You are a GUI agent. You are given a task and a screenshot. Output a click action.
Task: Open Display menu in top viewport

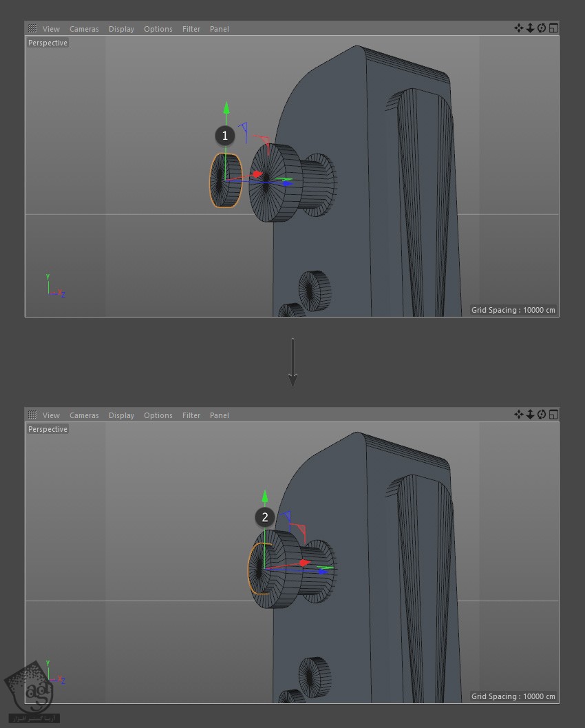(x=121, y=29)
